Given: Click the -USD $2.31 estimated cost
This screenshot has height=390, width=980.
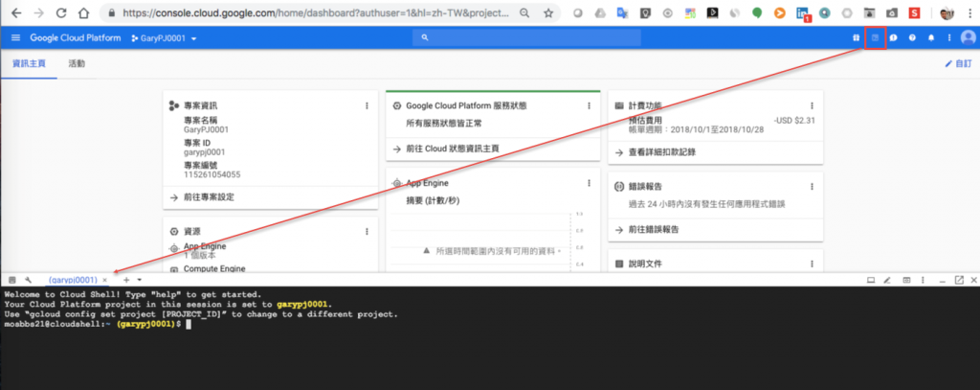Looking at the screenshot, I should pos(794,121).
